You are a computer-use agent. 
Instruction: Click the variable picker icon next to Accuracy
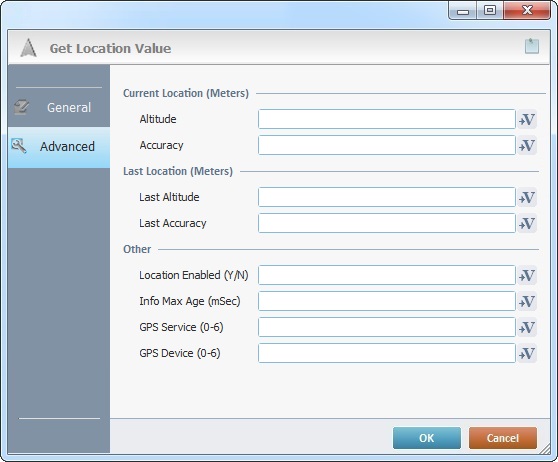(x=527, y=145)
